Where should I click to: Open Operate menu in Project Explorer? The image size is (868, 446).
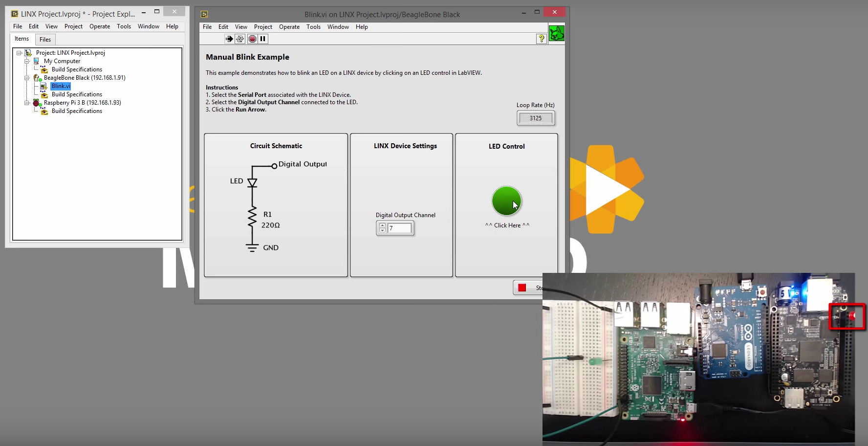pyautogui.click(x=100, y=26)
